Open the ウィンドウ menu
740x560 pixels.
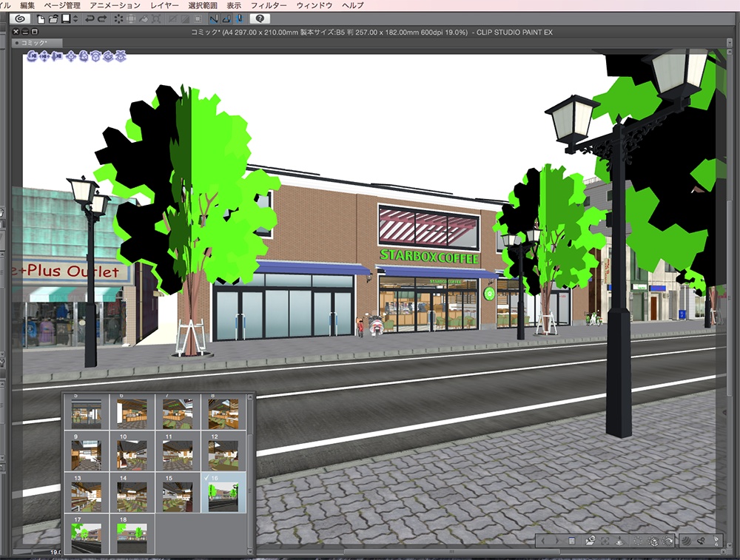click(314, 5)
